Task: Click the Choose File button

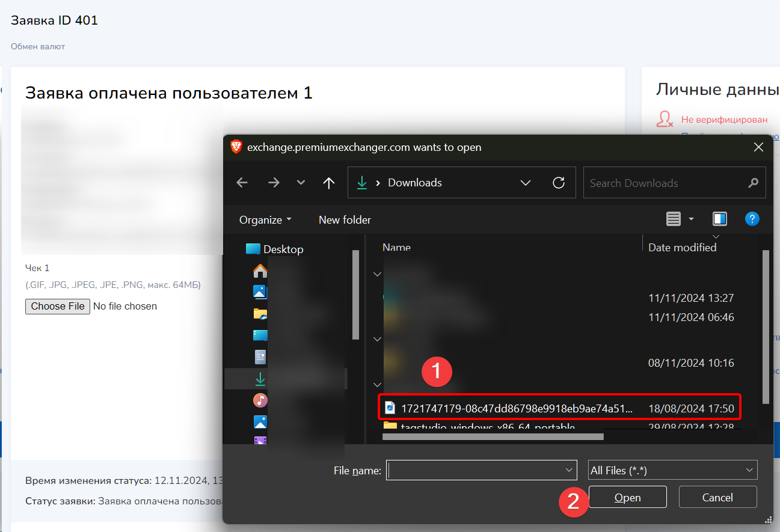Action: pos(58,306)
